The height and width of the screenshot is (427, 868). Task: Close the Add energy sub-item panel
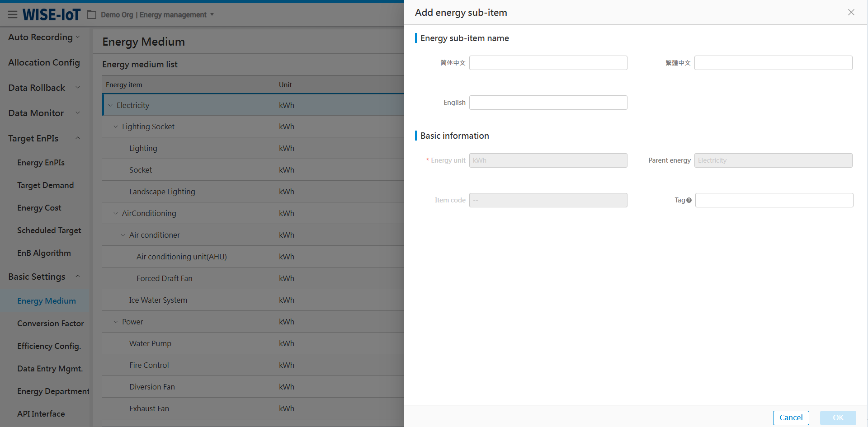tap(851, 13)
